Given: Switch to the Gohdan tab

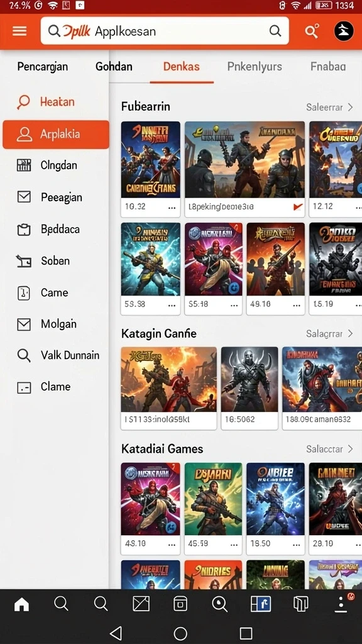Looking at the screenshot, I should pos(114,67).
